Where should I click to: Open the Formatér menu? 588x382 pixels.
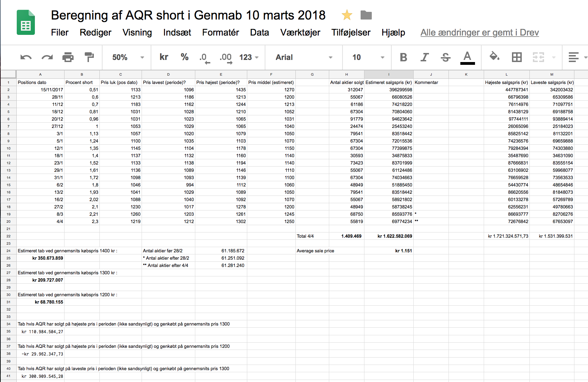[x=220, y=32]
